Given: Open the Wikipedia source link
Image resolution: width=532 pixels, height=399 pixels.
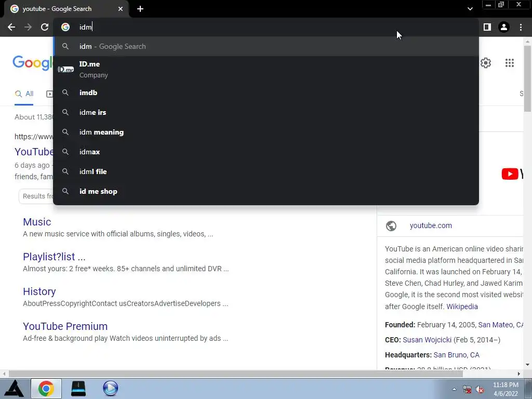Looking at the screenshot, I should pyautogui.click(x=462, y=307).
